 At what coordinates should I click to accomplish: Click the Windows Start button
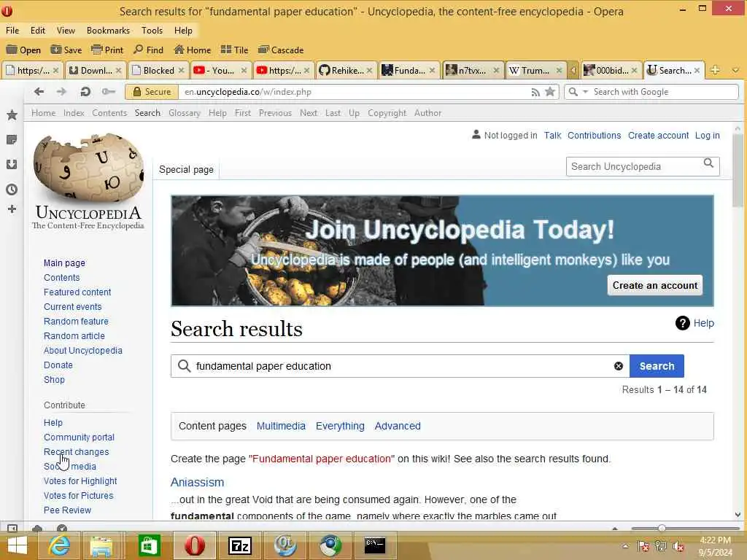tap(18, 545)
